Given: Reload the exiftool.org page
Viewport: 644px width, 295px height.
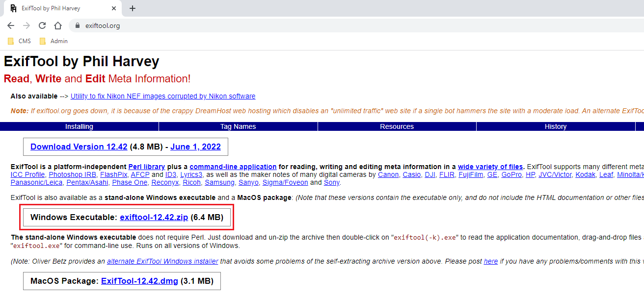Looking at the screenshot, I should 42,25.
